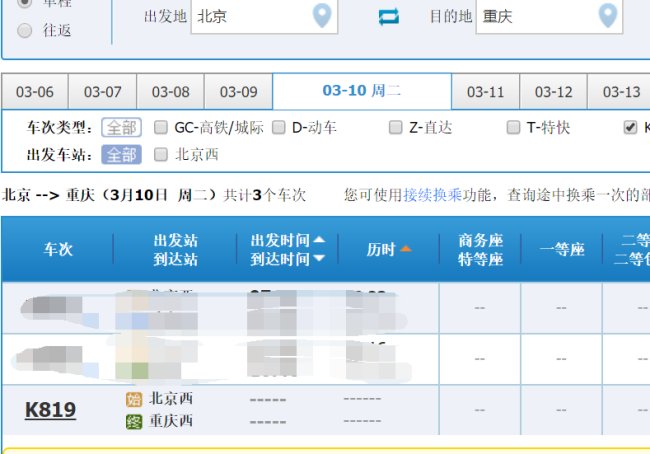The image size is (650, 454).
Task: Select the 03-08 date tab
Action: click(170, 92)
